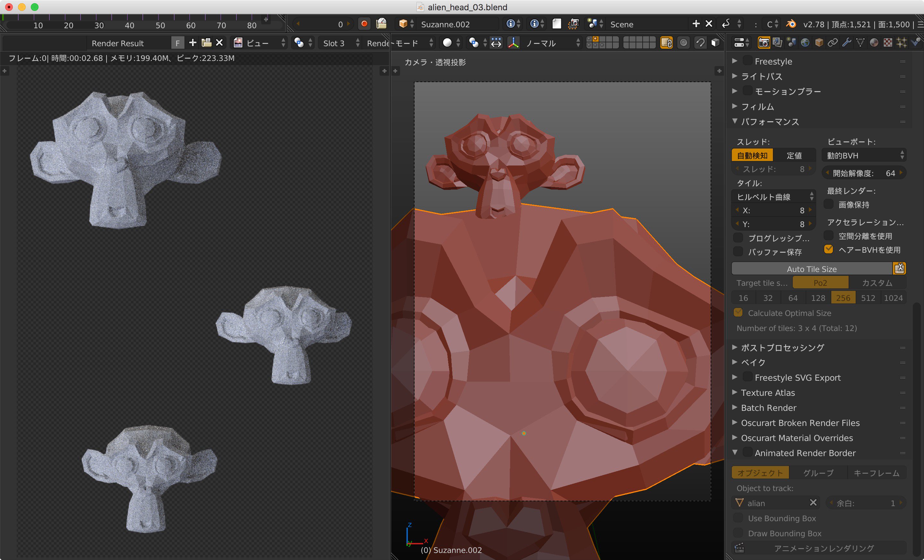This screenshot has height=560, width=924.
Task: Select the Material properties tab (sphere icon)
Action: click(874, 43)
